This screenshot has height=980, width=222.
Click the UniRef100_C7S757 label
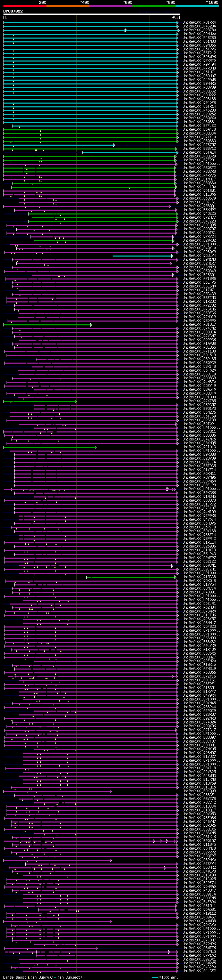coord(199,145)
